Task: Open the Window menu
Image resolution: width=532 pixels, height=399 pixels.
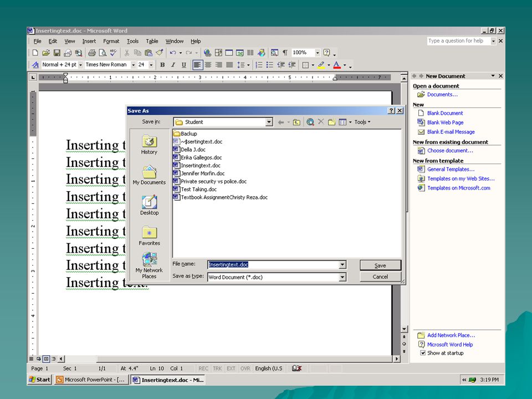Action: click(175, 41)
